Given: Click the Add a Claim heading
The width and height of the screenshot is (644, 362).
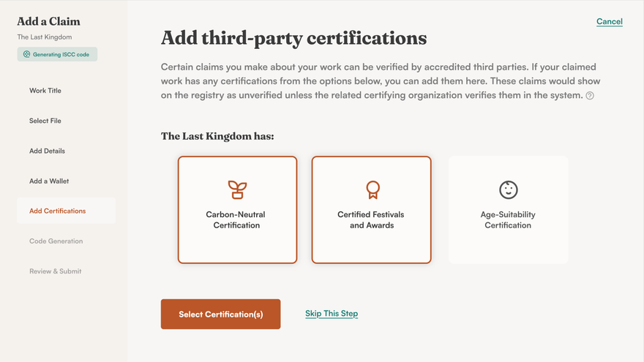Looking at the screenshot, I should tap(49, 21).
